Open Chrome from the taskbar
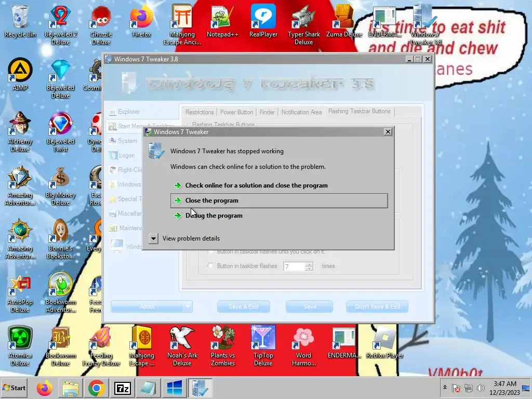Image resolution: width=532 pixels, height=399 pixels. 96,388
